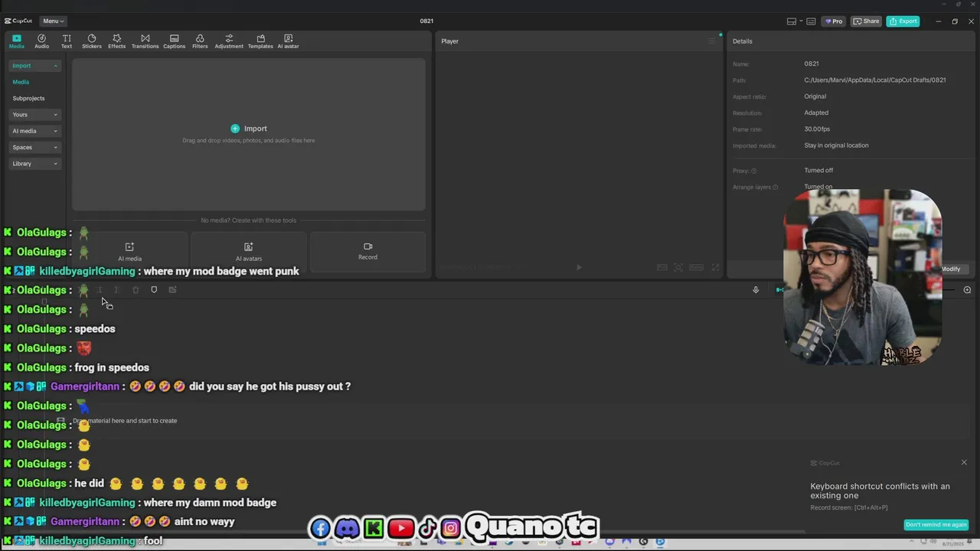980x551 pixels.
Task: Click the 'Turned off' proxy value
Action: tap(818, 171)
